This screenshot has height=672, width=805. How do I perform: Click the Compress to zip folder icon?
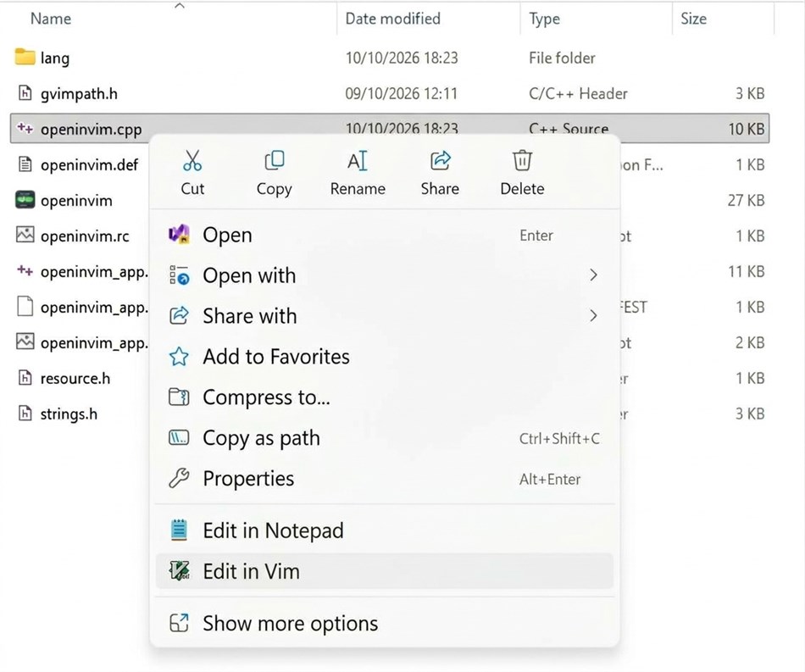[179, 397]
